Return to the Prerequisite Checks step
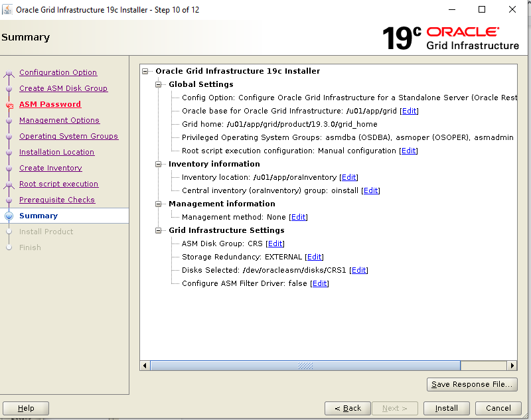This screenshot has height=420, width=531. pos(57,200)
